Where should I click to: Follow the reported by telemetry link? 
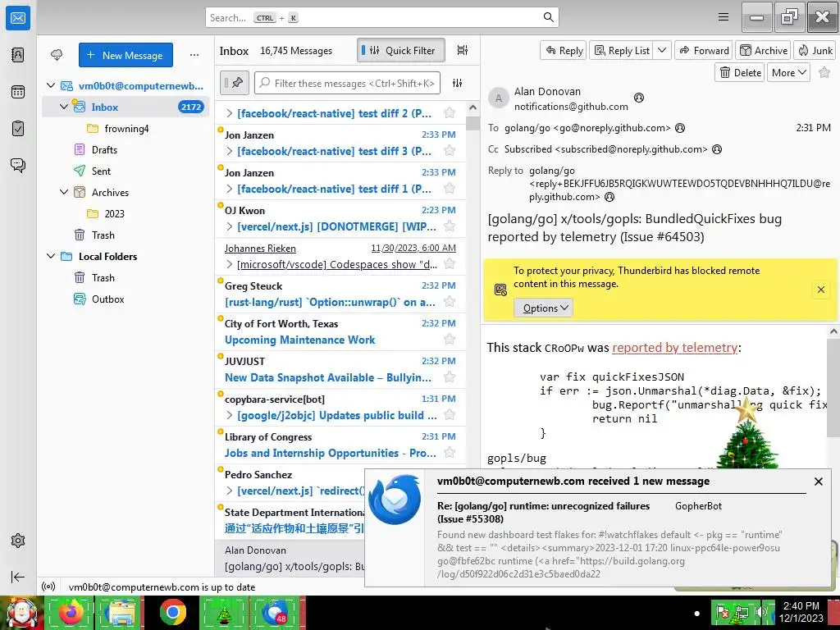674,348
